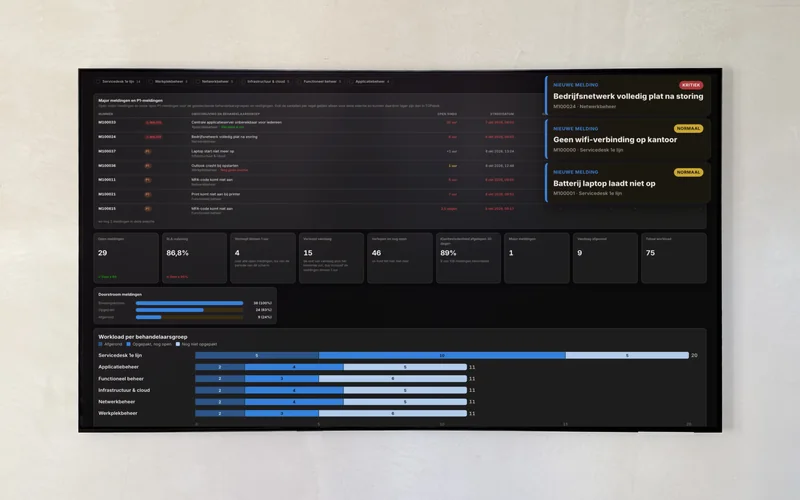Click the 'Opgepakt, nog open' legend swatch
Viewport: 800px width, 500px height.
(x=129, y=344)
